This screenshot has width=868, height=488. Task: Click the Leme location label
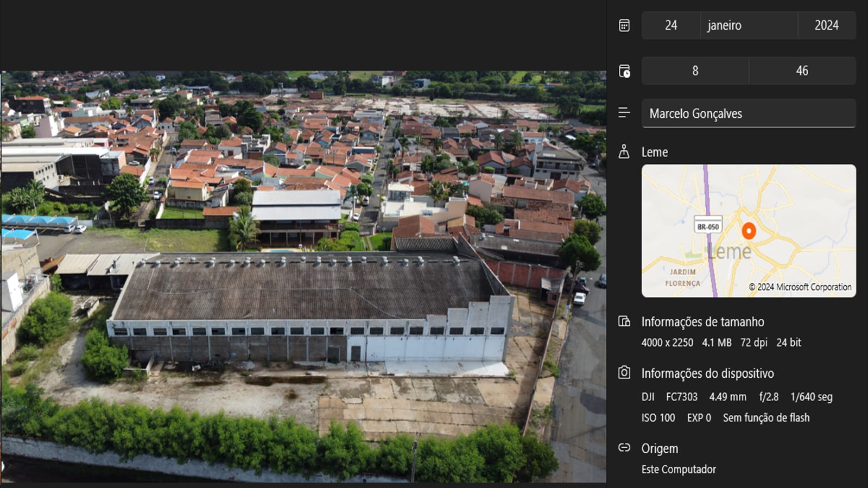coord(655,152)
